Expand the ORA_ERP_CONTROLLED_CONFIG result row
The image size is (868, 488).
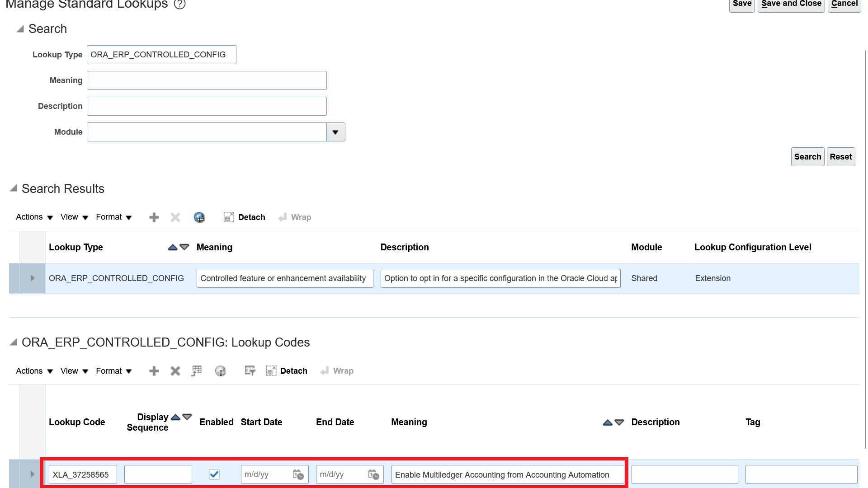pyautogui.click(x=33, y=278)
